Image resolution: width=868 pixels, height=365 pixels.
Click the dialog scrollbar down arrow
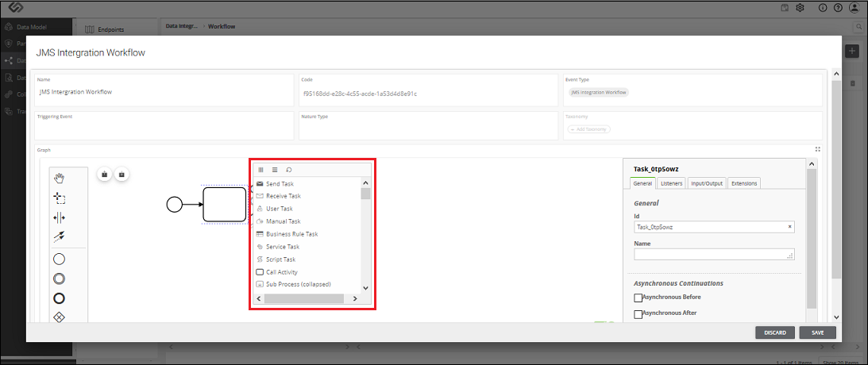point(836,317)
